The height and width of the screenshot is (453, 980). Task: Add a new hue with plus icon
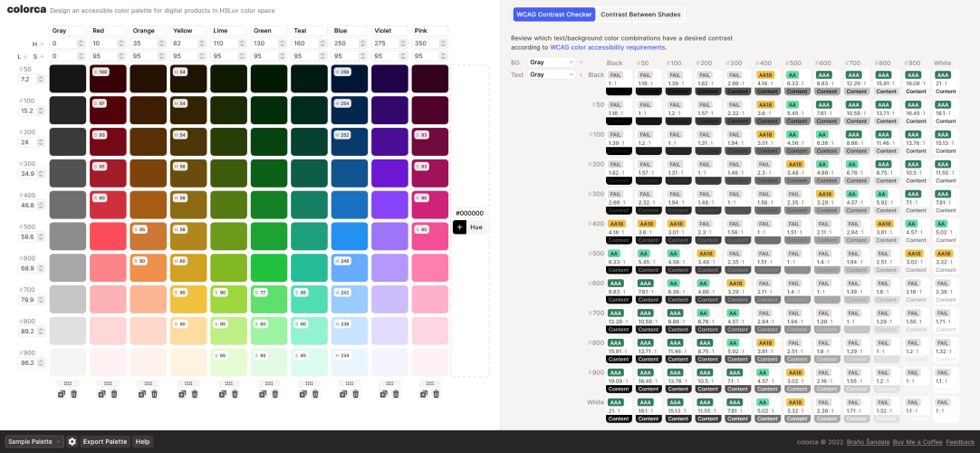(x=459, y=226)
